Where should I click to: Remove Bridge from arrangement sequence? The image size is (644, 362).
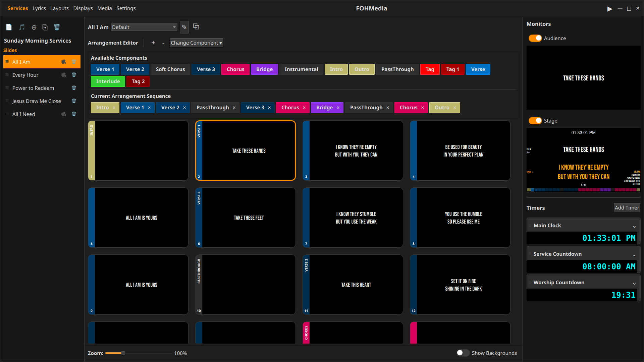338,108
